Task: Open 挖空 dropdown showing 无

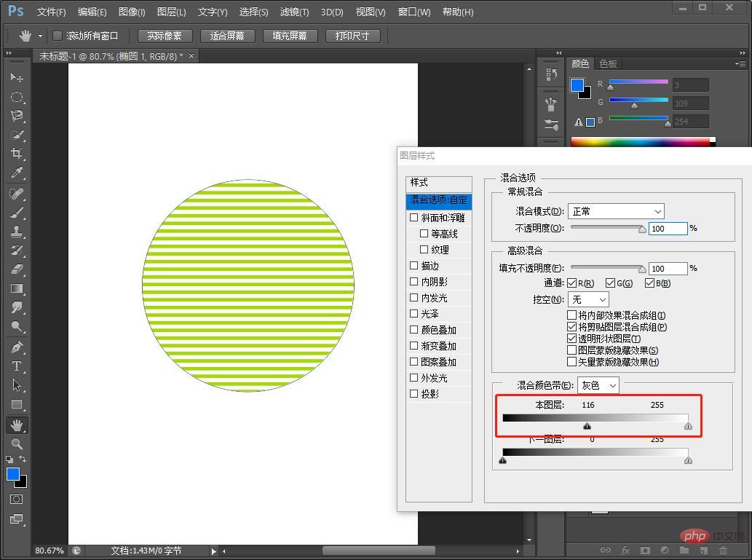Action: tap(588, 299)
